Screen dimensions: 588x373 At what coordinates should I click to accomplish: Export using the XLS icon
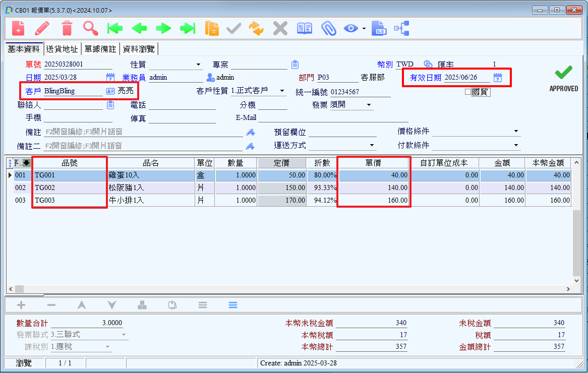379,28
